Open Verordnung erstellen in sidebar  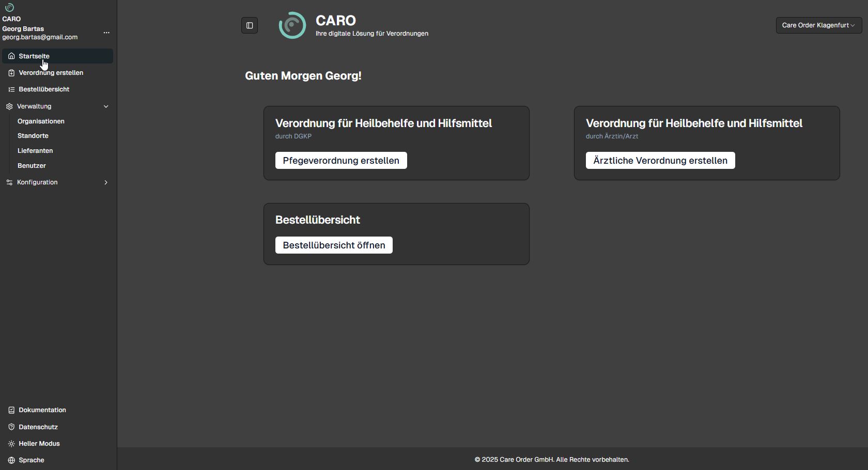pos(51,73)
